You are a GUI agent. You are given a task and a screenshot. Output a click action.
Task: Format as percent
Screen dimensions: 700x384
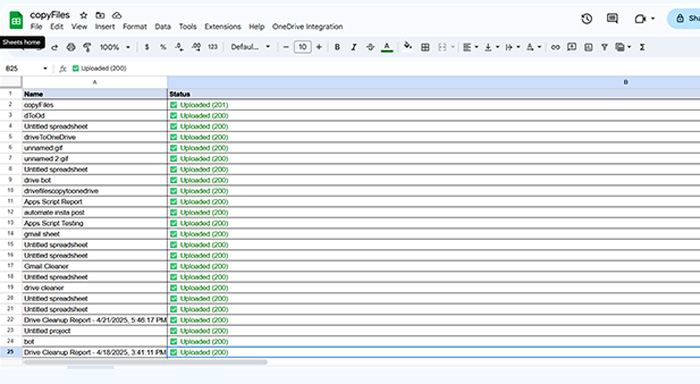pos(163,47)
